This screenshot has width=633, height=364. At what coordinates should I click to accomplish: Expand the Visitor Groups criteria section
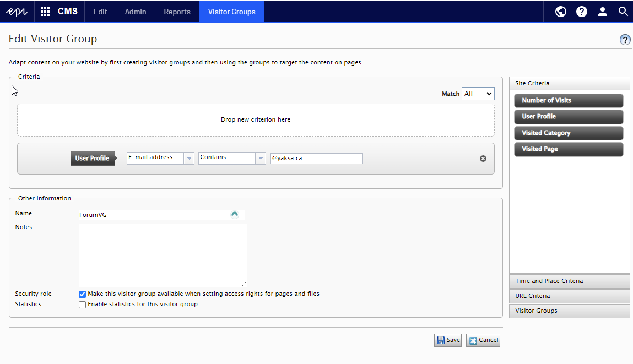[x=569, y=311]
